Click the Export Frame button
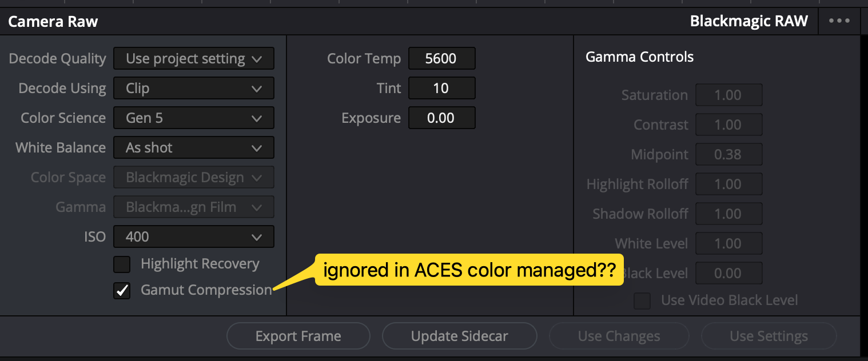Image resolution: width=868 pixels, height=361 pixels. pyautogui.click(x=298, y=336)
